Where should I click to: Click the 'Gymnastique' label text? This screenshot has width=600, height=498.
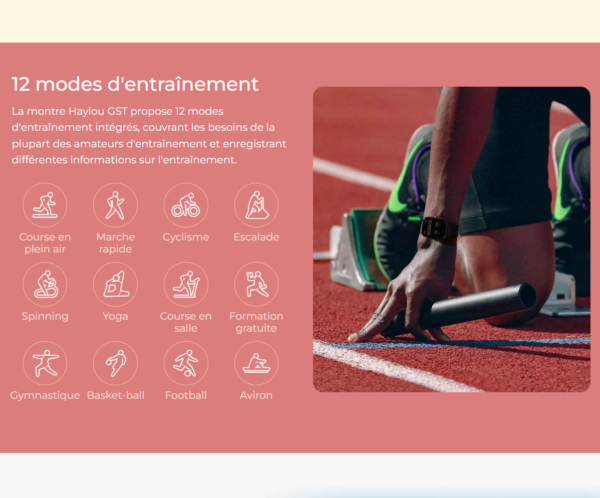pyautogui.click(x=45, y=396)
